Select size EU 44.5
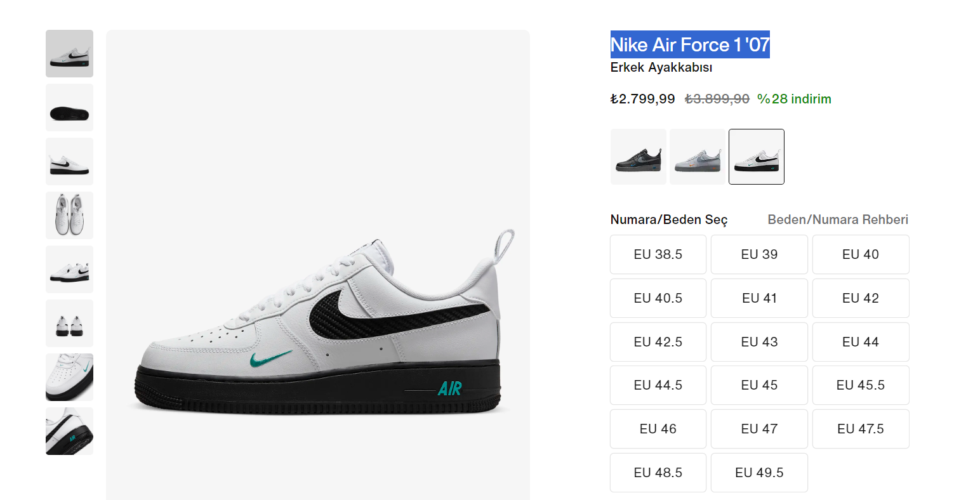 [658, 385]
